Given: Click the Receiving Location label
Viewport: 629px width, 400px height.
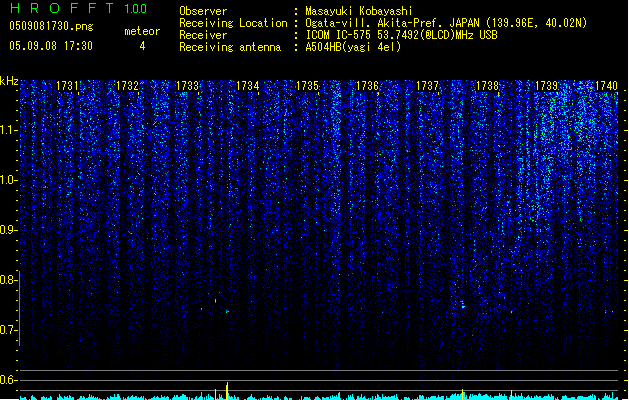Looking at the screenshot, I should [x=233, y=23].
